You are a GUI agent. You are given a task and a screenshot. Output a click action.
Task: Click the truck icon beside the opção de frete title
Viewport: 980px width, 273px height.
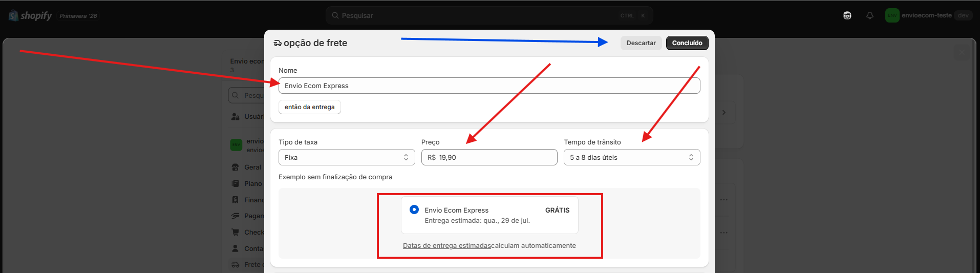tap(278, 44)
